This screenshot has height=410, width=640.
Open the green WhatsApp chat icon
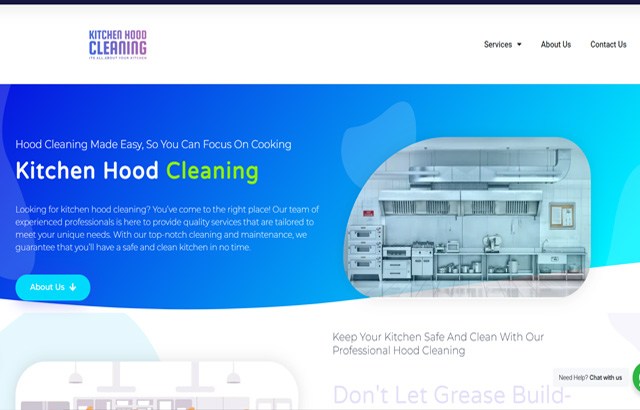(x=636, y=377)
